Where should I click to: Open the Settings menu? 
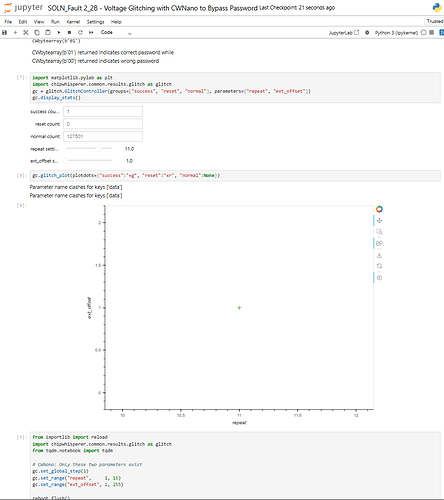click(95, 22)
